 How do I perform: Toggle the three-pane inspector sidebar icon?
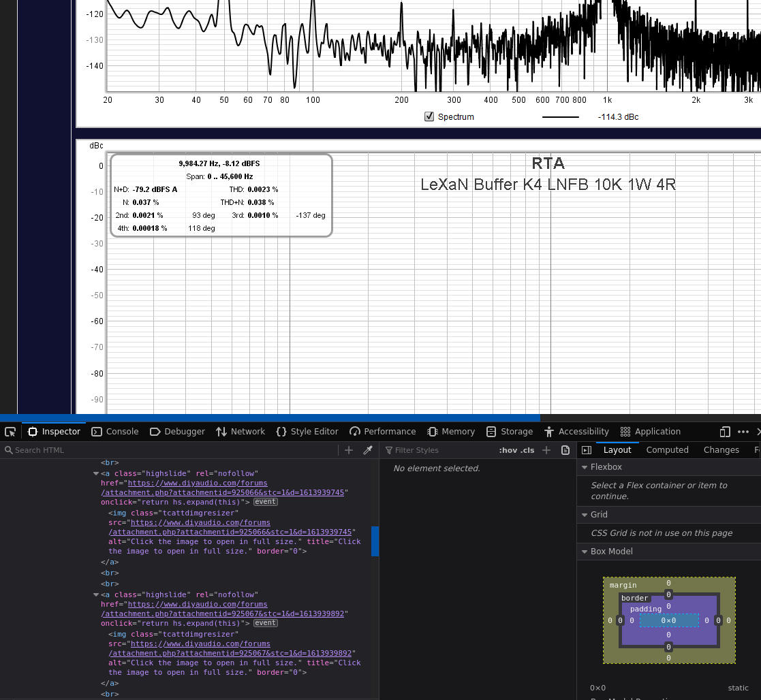(x=587, y=450)
